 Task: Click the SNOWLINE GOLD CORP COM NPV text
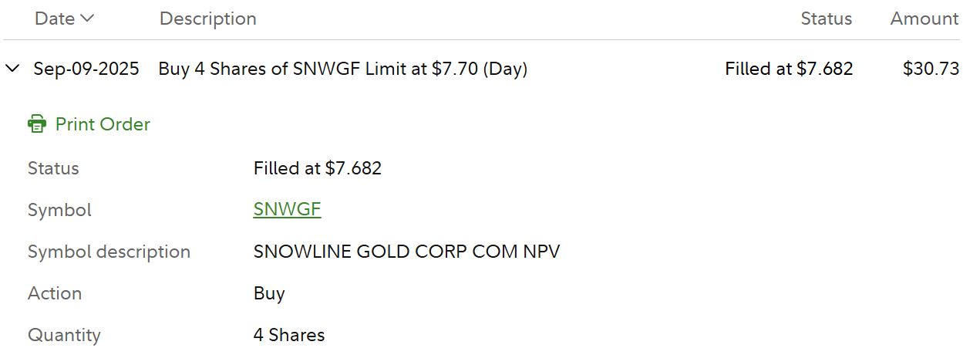point(406,252)
